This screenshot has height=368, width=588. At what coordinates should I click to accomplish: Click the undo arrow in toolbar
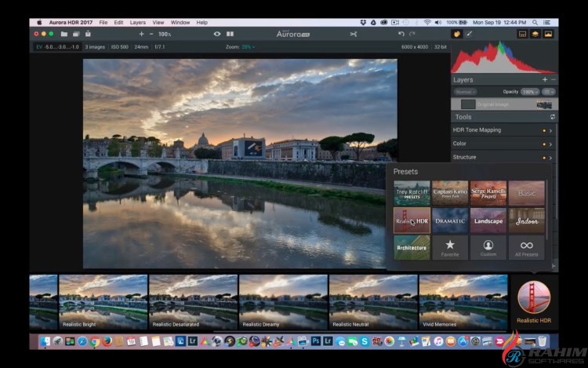click(x=401, y=34)
